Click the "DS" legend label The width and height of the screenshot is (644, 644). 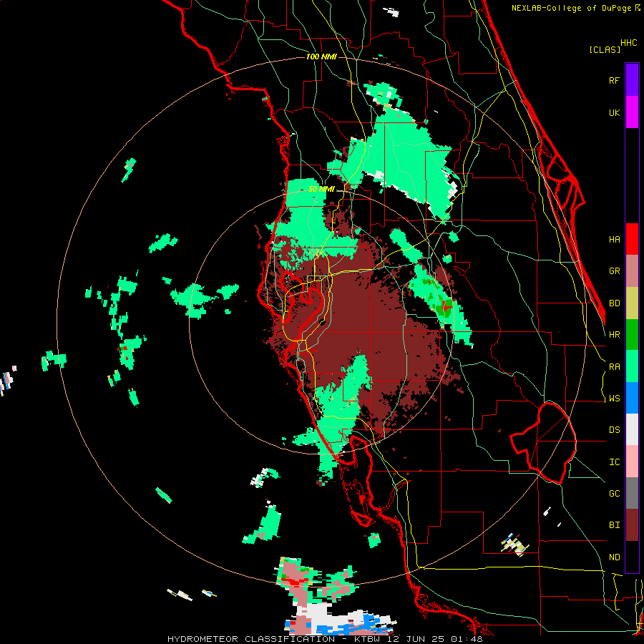pos(614,430)
